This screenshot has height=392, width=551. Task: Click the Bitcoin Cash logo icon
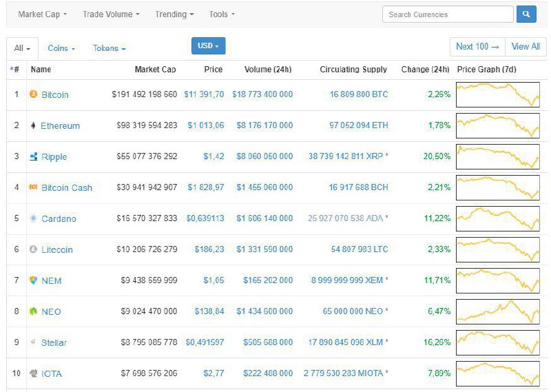pos(33,187)
